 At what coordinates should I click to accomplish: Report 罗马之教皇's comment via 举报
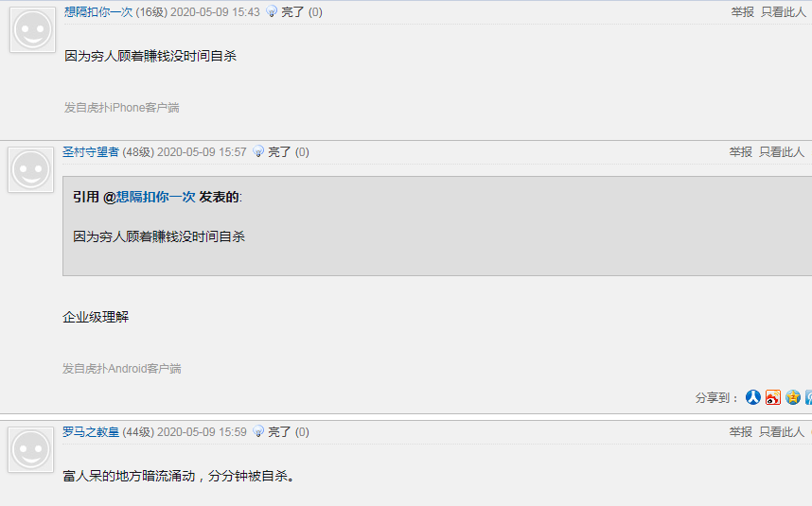click(x=740, y=432)
